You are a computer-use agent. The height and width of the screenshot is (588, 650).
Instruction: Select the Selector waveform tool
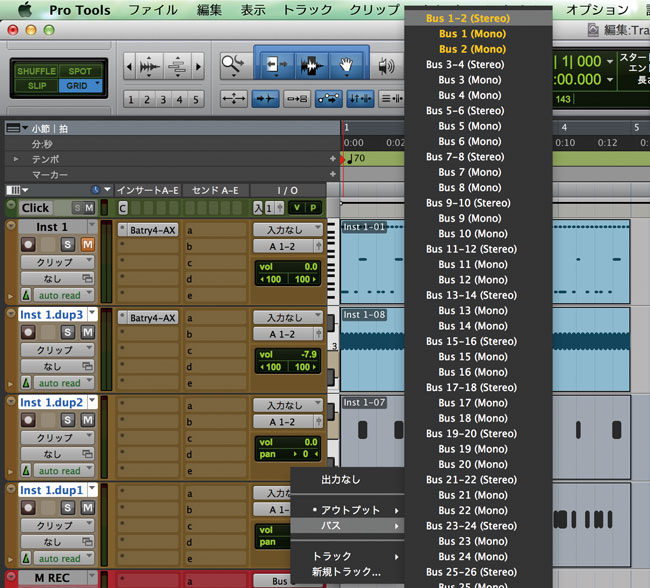pos(312,65)
